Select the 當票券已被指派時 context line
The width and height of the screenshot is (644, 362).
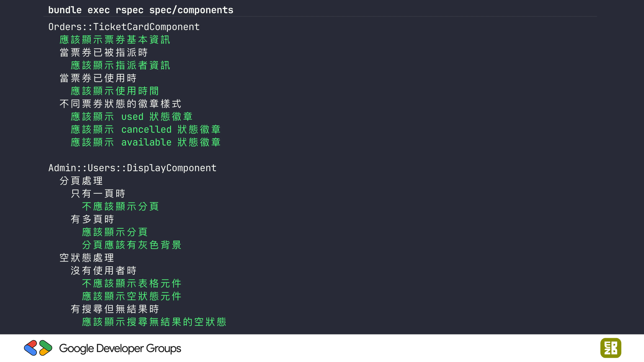click(104, 52)
